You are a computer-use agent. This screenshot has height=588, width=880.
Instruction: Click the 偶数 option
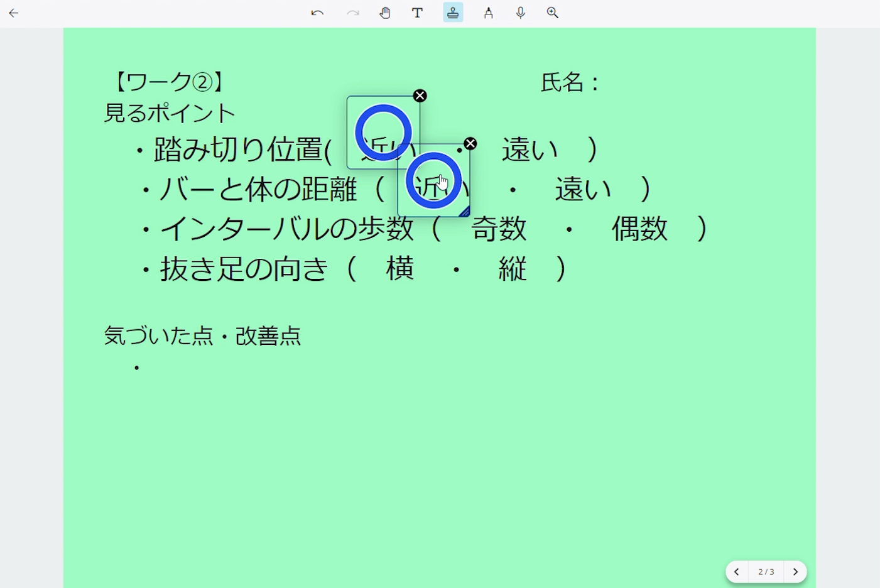tap(640, 229)
